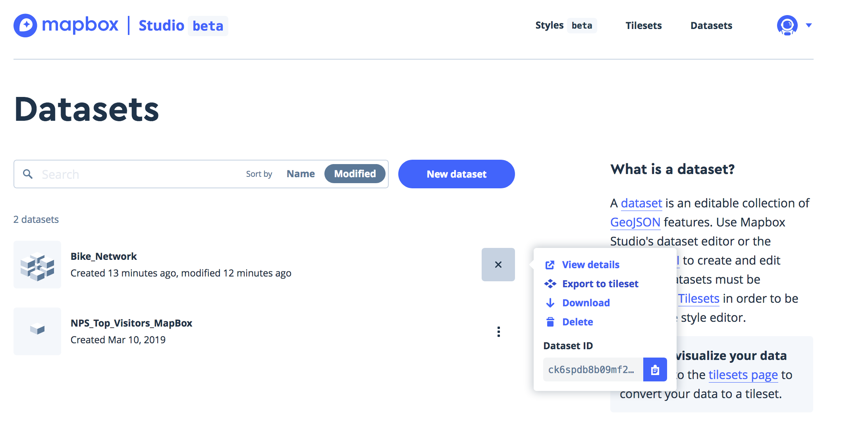Close the Bike_Network options menu
868x441 pixels.
498,265
